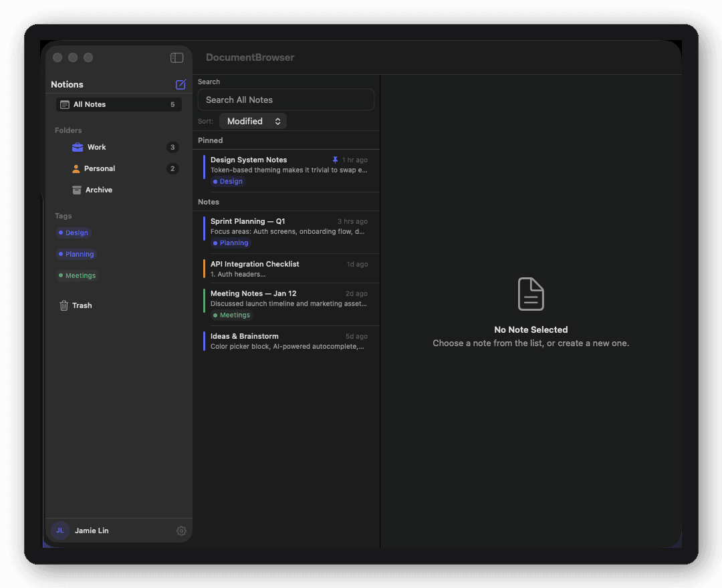The image size is (722, 588).
Task: Select All Notes in sidebar
Action: 119,104
